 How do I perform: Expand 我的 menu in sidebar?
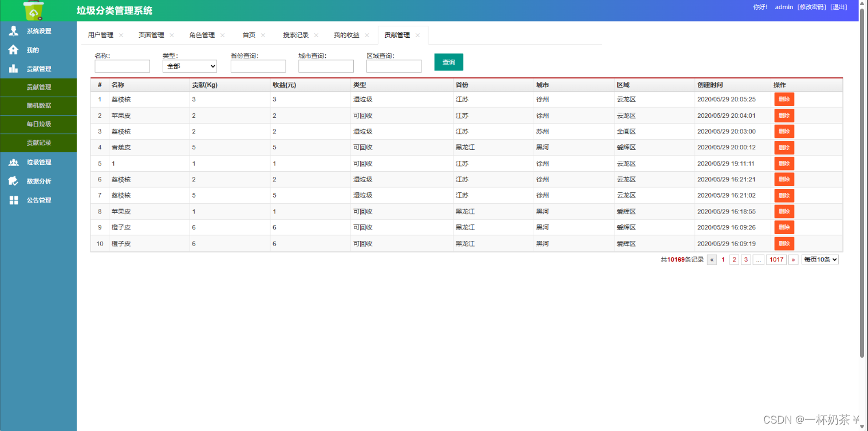click(x=38, y=50)
